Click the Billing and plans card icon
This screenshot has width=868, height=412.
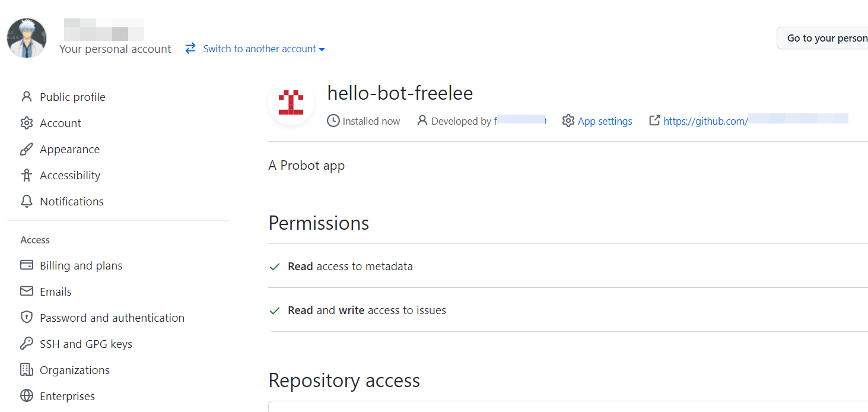[x=27, y=265]
